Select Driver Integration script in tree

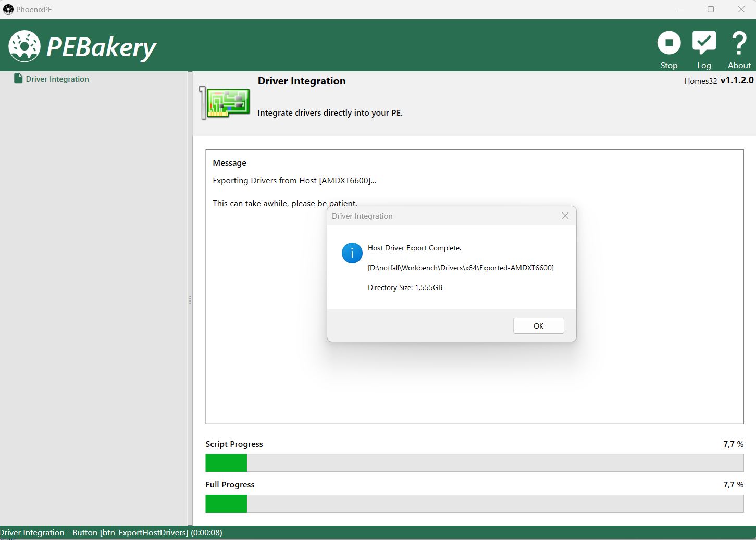pyautogui.click(x=52, y=79)
